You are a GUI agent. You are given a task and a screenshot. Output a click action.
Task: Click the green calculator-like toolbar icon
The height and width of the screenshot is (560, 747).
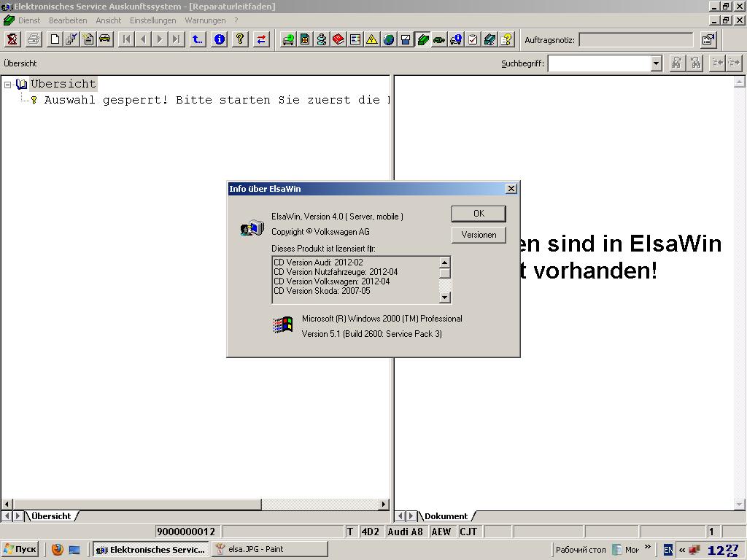coord(305,39)
